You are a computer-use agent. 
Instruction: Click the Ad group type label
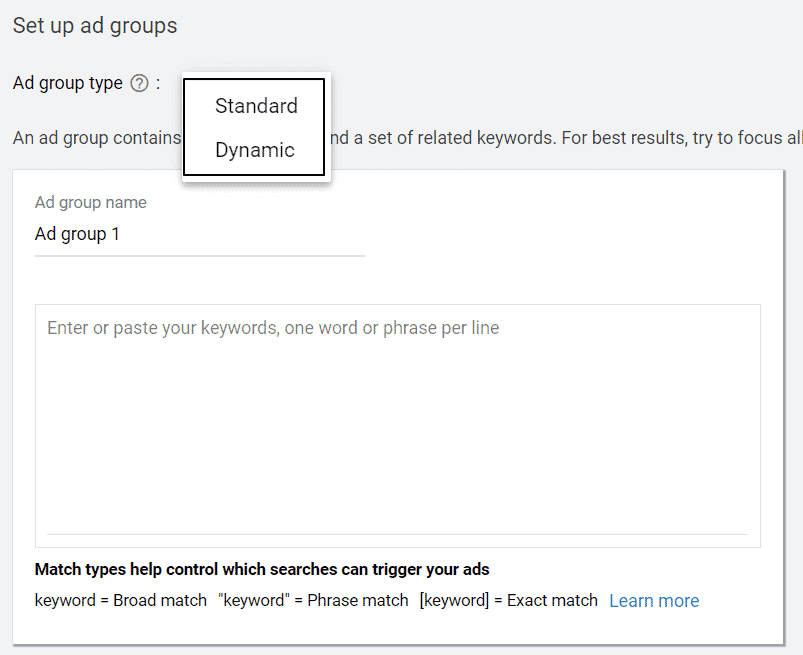tap(67, 84)
